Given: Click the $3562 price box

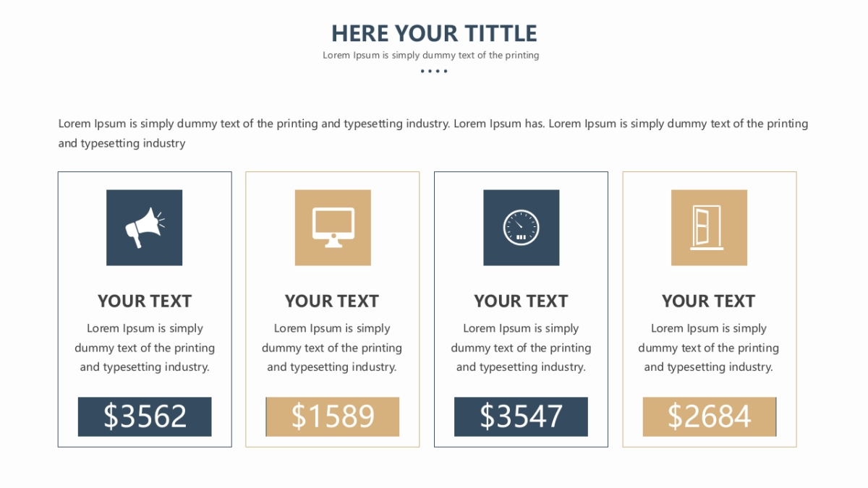Looking at the screenshot, I should [145, 416].
